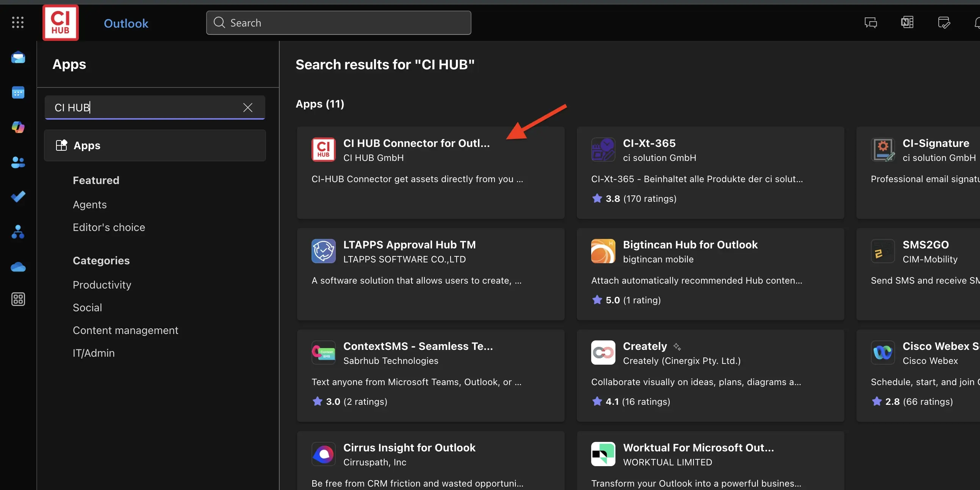
Task: Open To Do checkmark icon
Action: [18, 197]
